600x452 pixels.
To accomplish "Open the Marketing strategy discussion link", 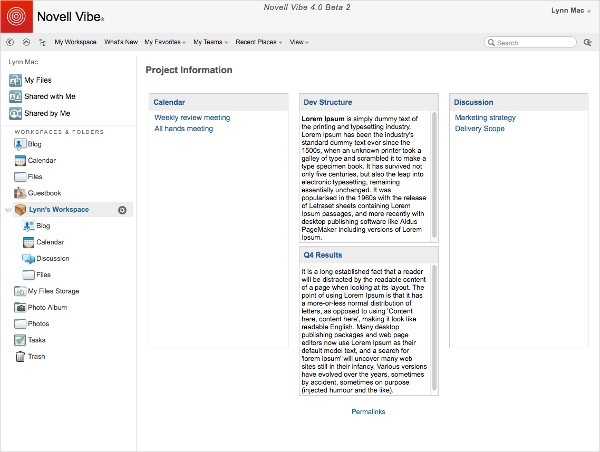I will [x=485, y=117].
